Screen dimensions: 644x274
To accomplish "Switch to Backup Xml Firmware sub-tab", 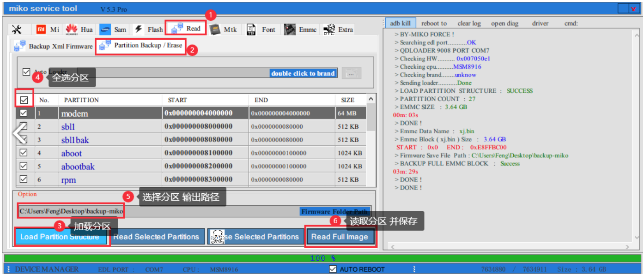I will pos(53,46).
